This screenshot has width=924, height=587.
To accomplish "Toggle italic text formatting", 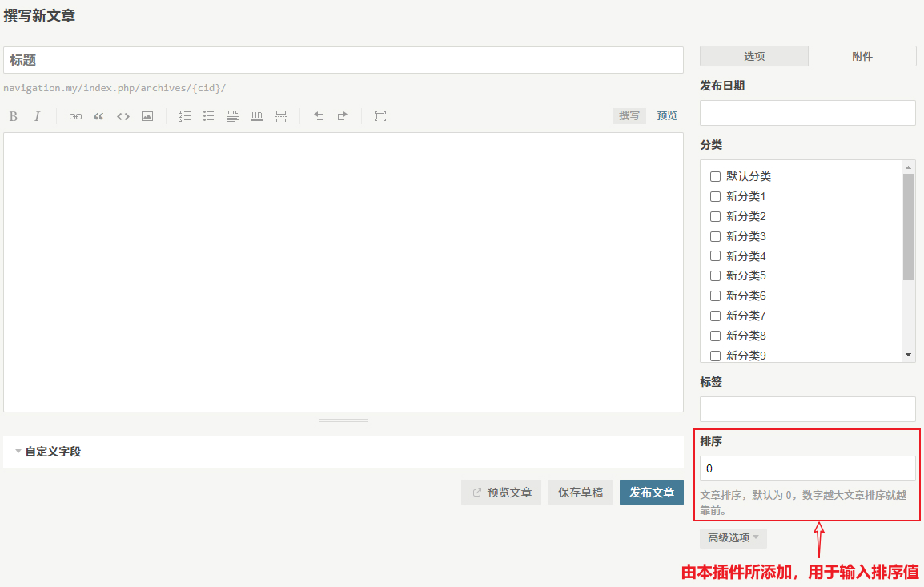I will (37, 116).
